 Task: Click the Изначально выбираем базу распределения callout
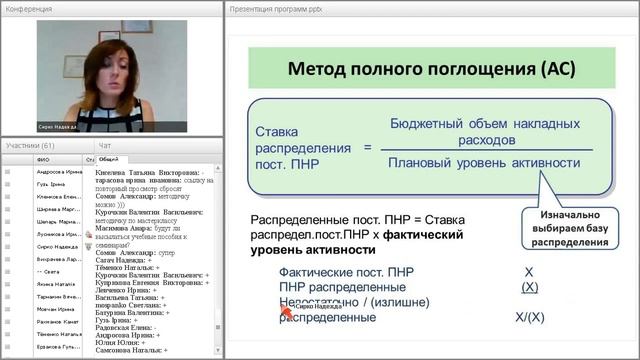coord(570,229)
